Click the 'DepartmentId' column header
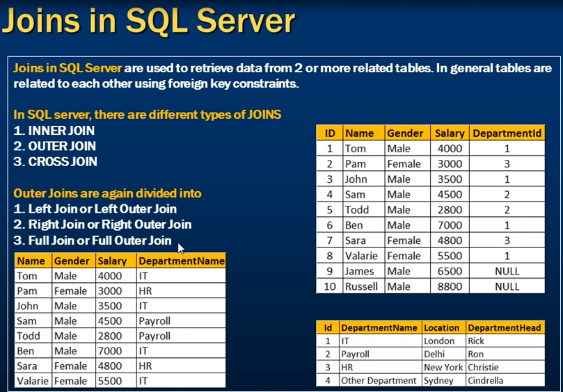This screenshot has width=563, height=392. pyautogui.click(x=507, y=133)
